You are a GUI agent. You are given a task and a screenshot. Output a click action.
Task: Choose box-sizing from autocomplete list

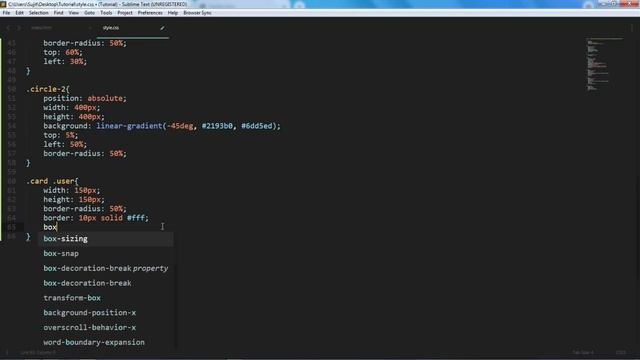click(x=106, y=239)
